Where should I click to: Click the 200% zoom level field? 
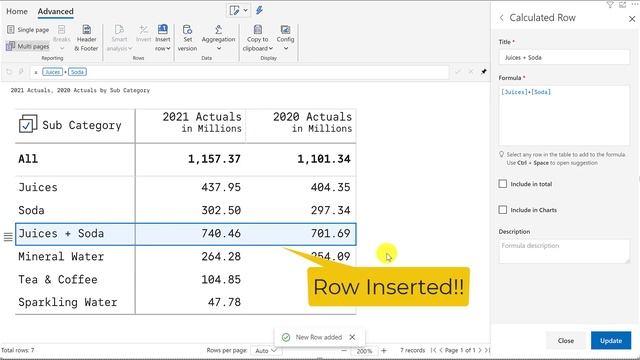tap(364, 351)
